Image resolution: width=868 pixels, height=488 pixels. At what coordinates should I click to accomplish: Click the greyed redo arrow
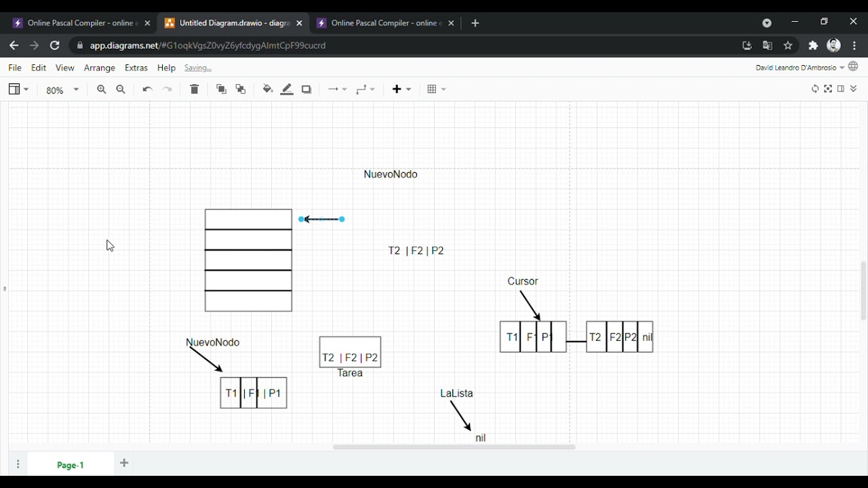point(167,89)
